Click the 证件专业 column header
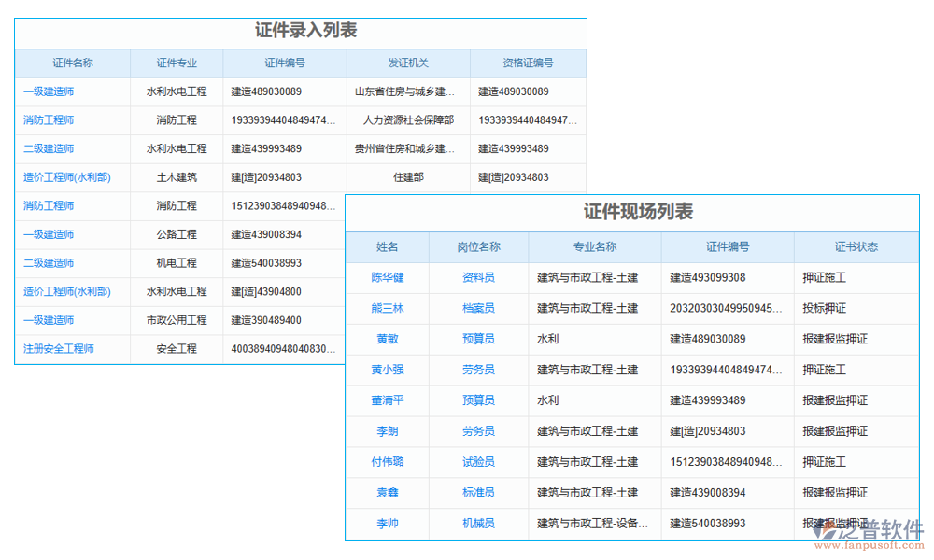This screenshot has width=934, height=560. (176, 63)
